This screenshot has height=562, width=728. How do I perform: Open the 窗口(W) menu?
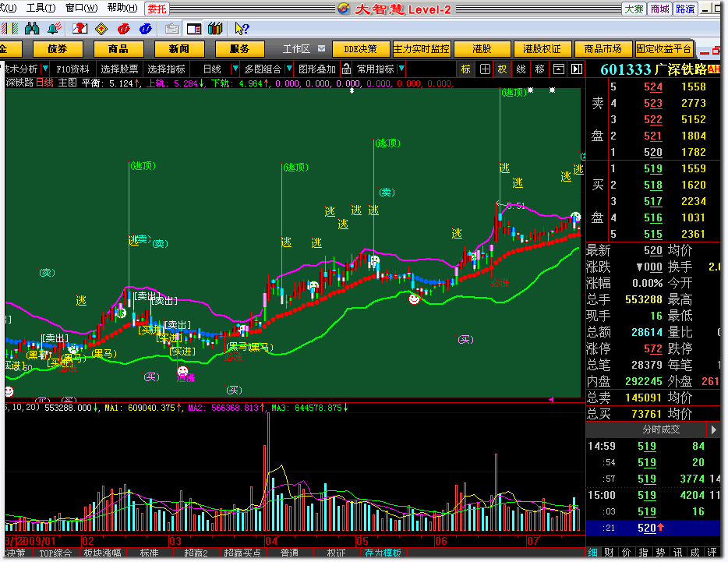82,8
